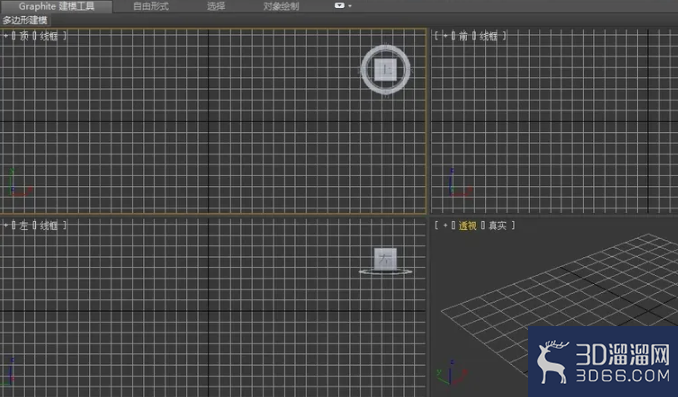
Task: Open the 线框 shading menu in 左 viewport
Action: (x=49, y=225)
